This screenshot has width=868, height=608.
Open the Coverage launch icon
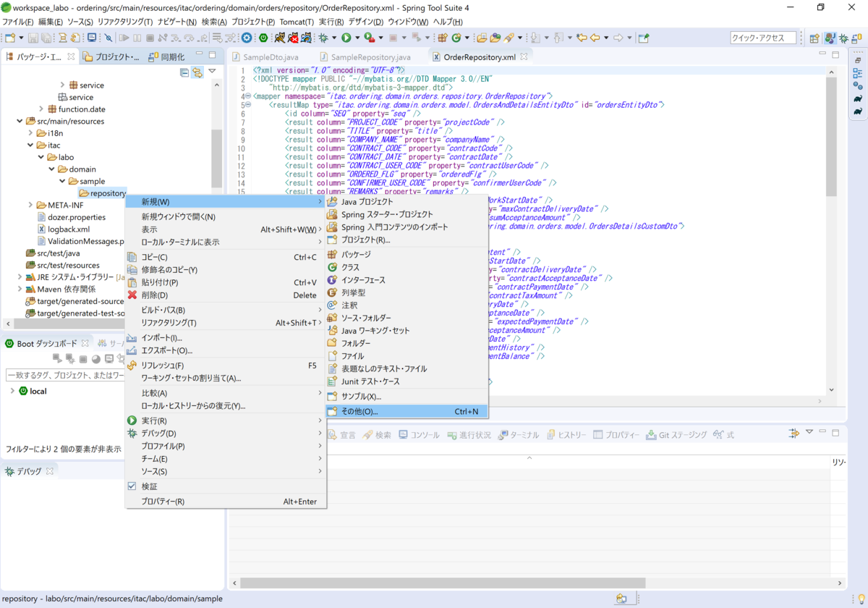pyautogui.click(x=368, y=38)
